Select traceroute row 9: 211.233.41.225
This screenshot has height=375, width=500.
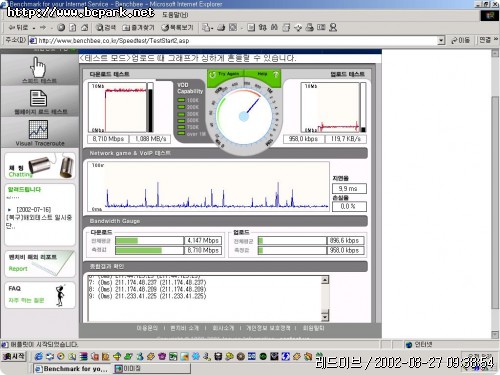[x=147, y=296]
